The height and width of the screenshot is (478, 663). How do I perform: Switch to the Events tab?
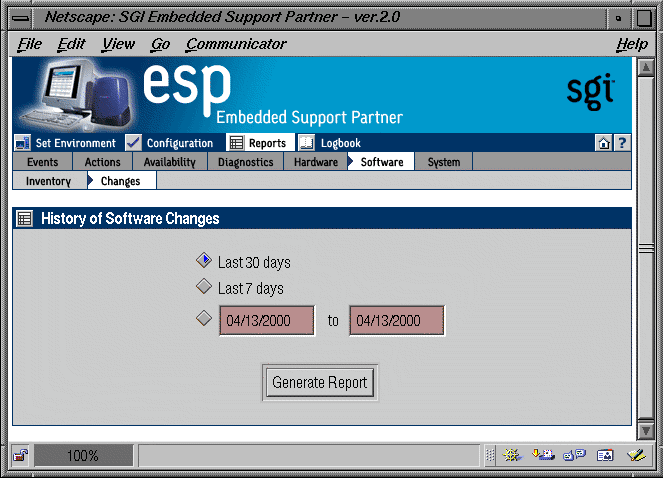click(43, 162)
